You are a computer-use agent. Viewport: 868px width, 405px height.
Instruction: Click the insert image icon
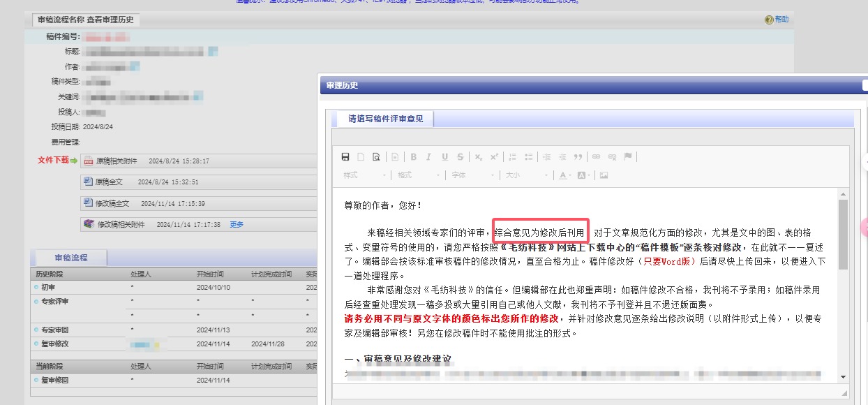pyautogui.click(x=604, y=175)
